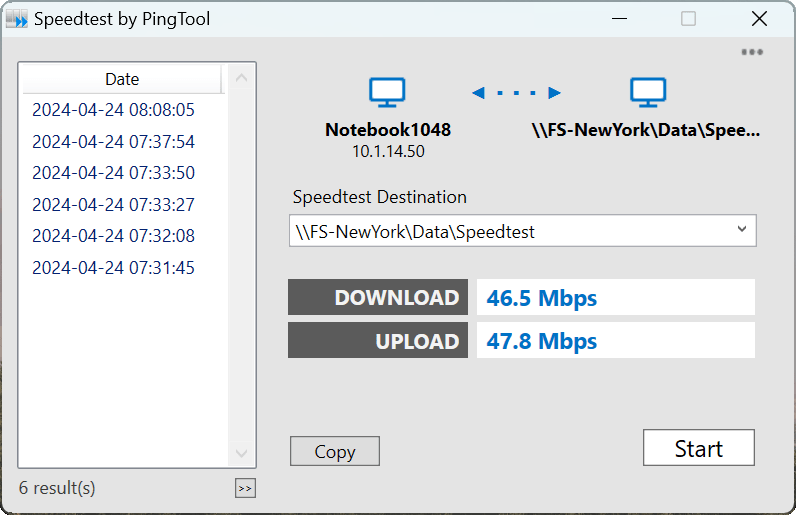Image resolution: width=796 pixels, height=515 pixels.
Task: Click the 47.8 Mbps upload value
Action: [x=541, y=341]
